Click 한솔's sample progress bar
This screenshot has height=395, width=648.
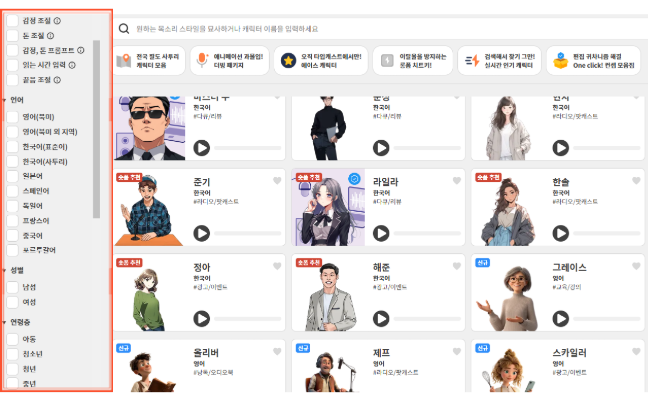click(x=607, y=233)
